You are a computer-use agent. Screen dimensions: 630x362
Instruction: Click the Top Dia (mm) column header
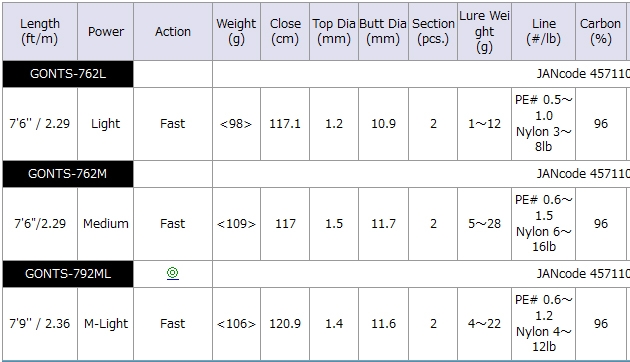334,31
